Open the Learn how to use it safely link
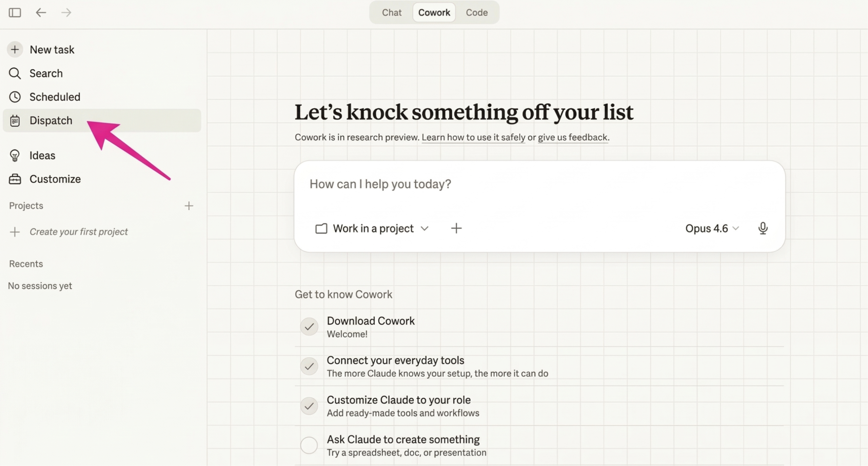Screen dimensions: 868x466 pos(473,137)
